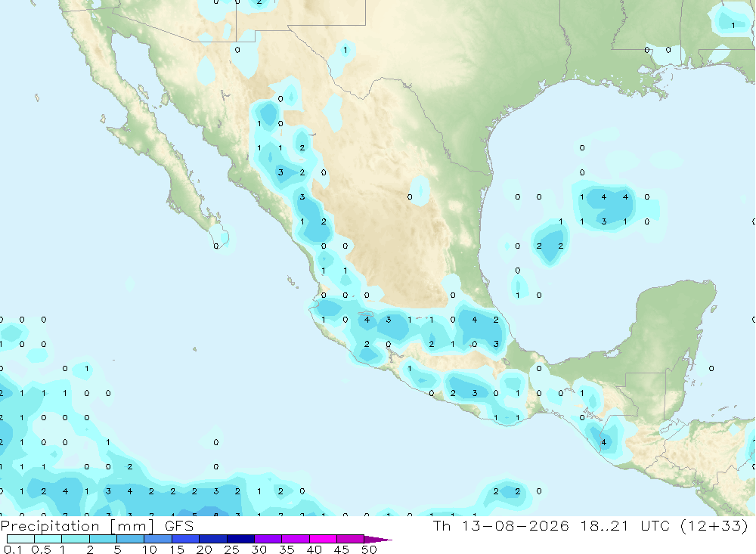
Task: Pick the 25–30 mm dark navy swatch
Action: pos(240,539)
